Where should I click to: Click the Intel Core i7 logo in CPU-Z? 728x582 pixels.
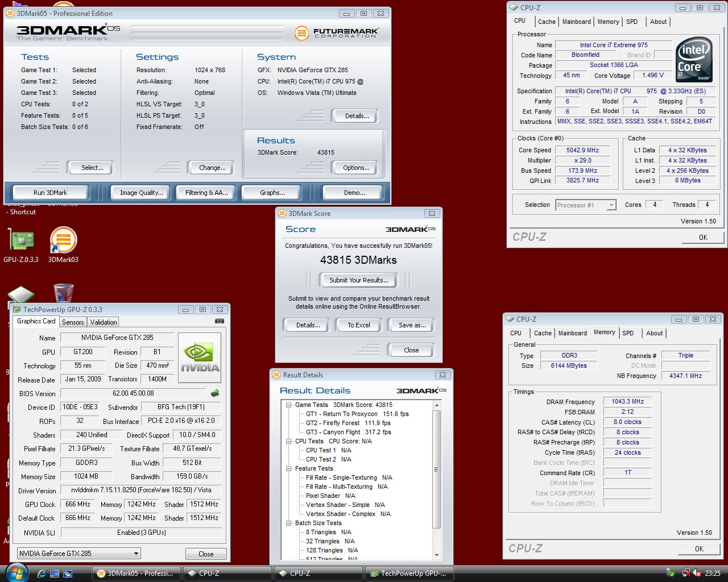(694, 60)
